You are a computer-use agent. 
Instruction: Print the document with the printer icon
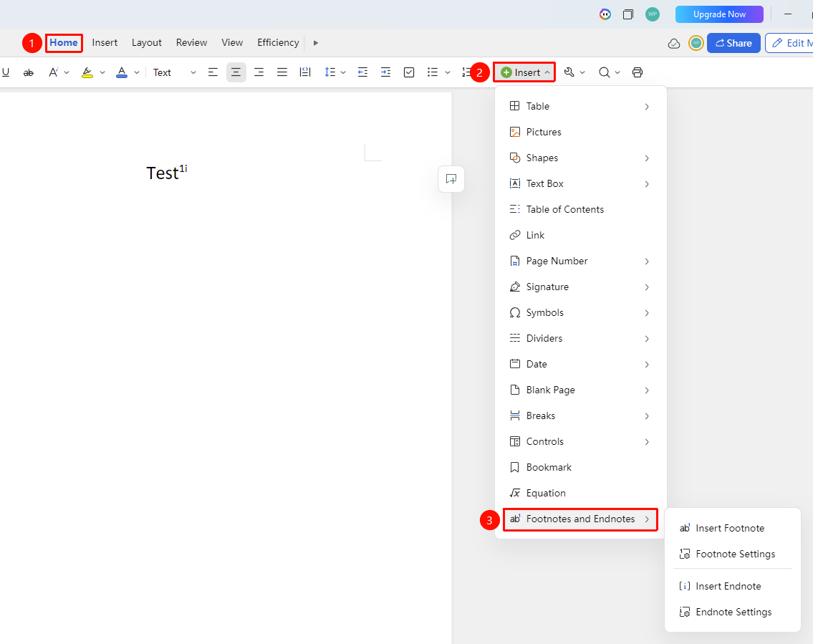638,72
